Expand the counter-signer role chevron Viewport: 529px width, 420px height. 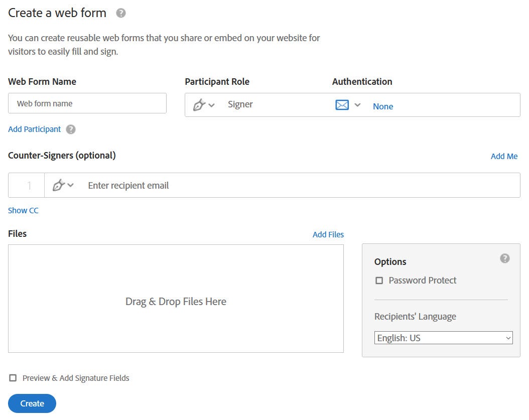click(71, 185)
